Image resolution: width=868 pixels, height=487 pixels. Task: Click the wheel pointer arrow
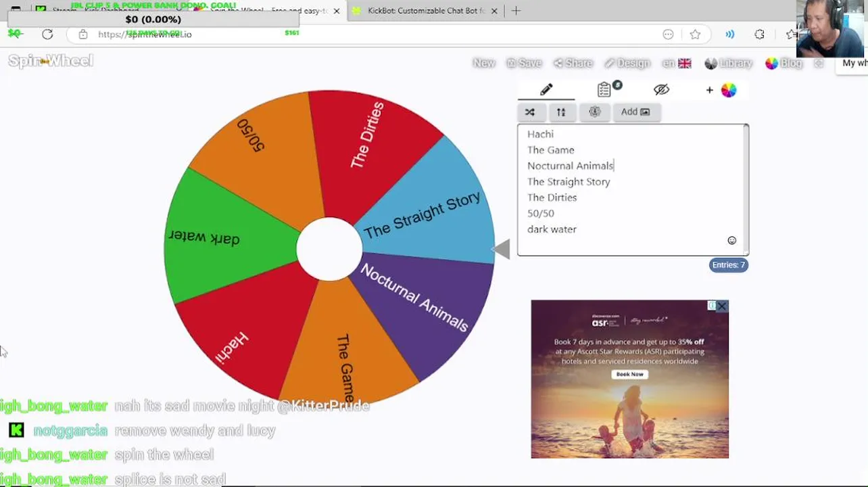(501, 250)
